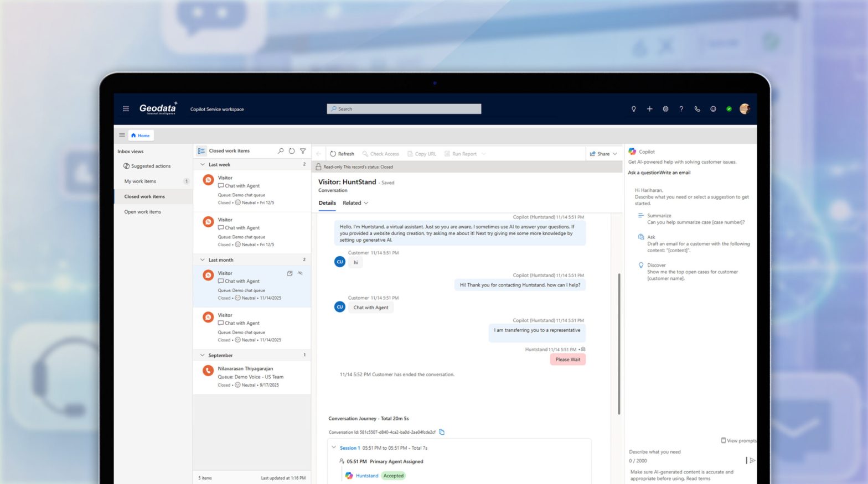Collapse the Last week group
The image size is (868, 484).
203,164
